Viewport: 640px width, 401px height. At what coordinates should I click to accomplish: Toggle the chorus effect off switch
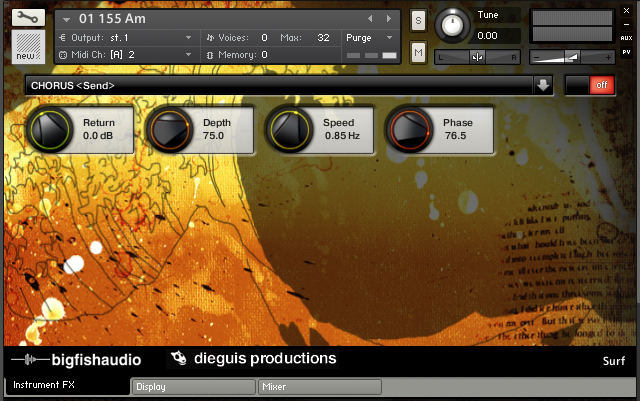pyautogui.click(x=590, y=85)
